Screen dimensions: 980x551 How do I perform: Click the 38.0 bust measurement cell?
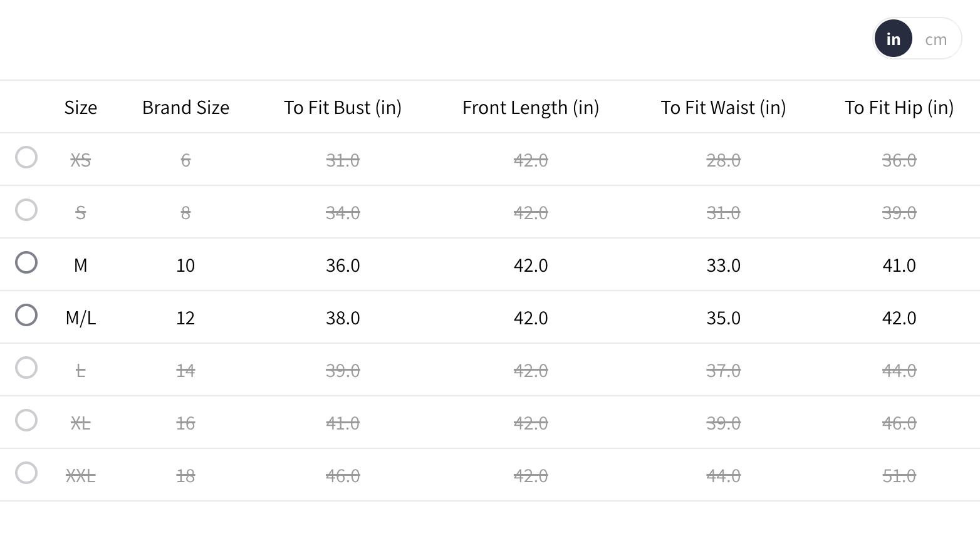pos(343,318)
